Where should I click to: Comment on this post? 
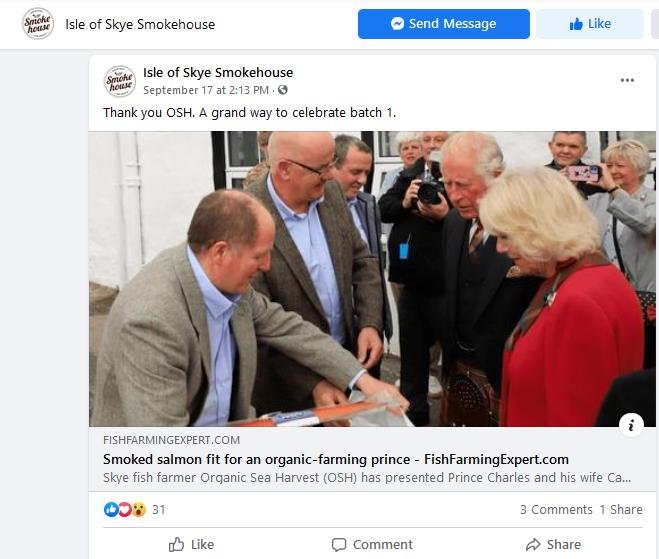pyautogui.click(x=372, y=545)
